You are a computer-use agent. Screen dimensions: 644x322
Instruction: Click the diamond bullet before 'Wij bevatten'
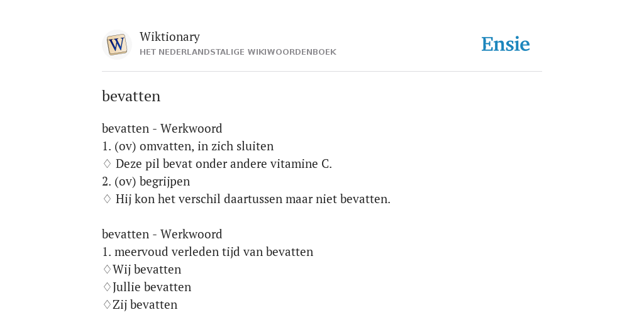coord(107,269)
